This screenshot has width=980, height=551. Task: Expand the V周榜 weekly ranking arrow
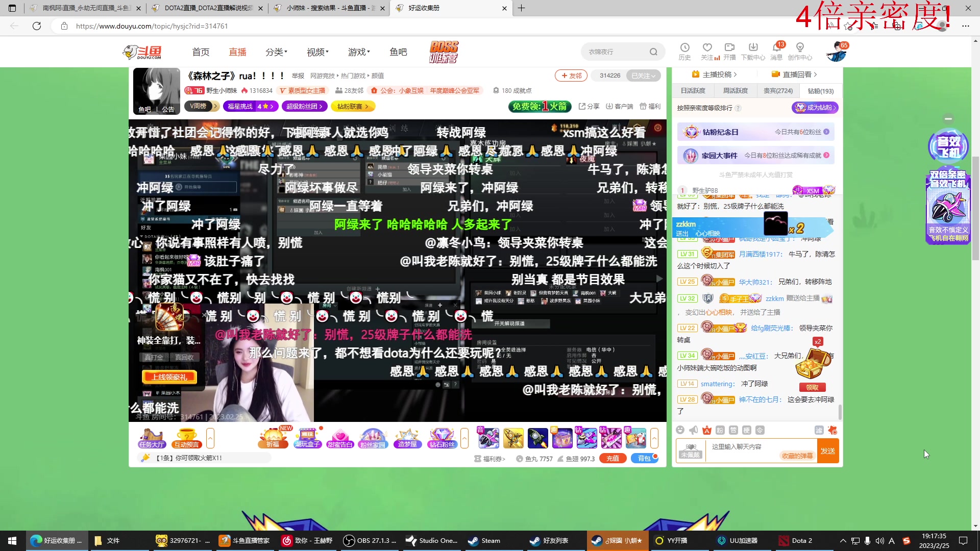pos(215,106)
